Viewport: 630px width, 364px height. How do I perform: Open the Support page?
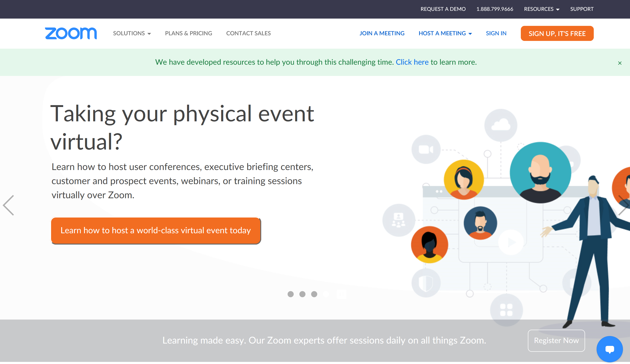pyautogui.click(x=582, y=9)
